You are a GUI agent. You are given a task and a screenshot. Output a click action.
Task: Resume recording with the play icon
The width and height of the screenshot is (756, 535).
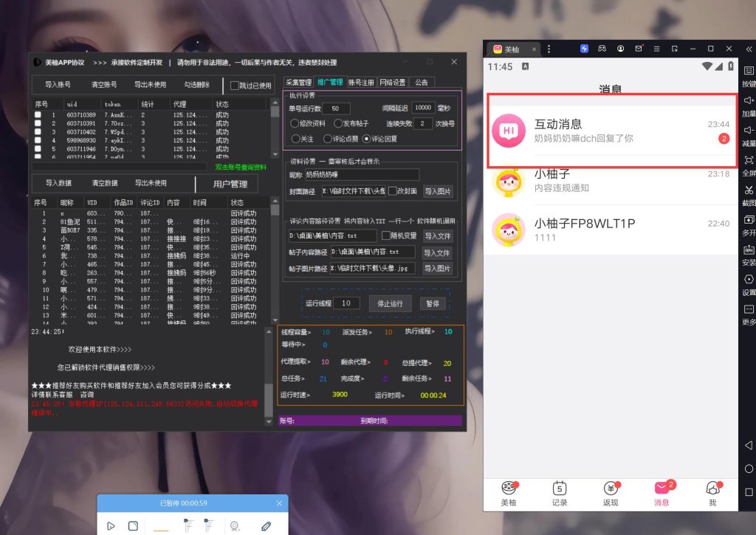[x=111, y=525]
